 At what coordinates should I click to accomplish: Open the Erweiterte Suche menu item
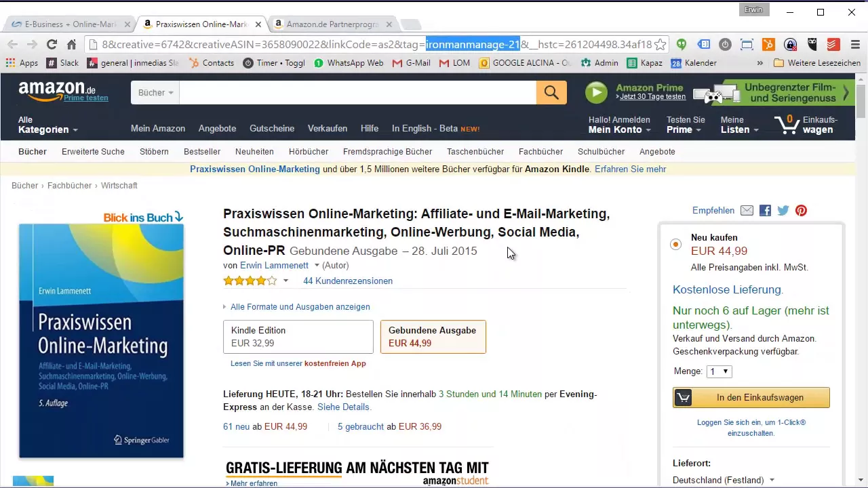(93, 152)
